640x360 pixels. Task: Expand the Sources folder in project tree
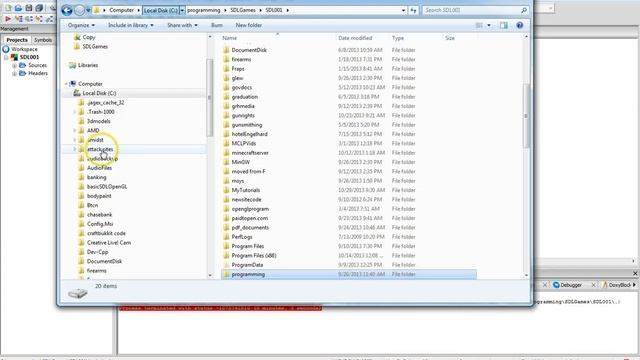click(14, 65)
